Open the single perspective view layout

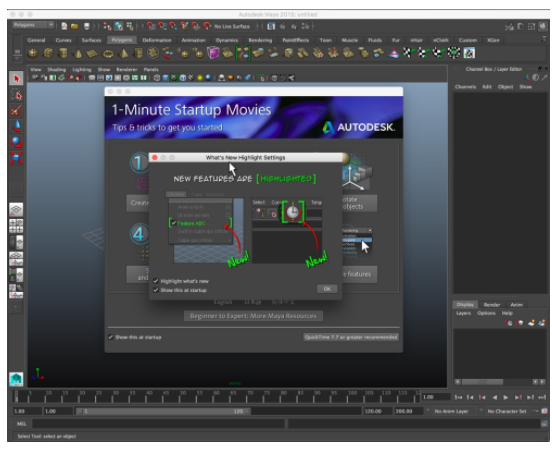(x=16, y=210)
